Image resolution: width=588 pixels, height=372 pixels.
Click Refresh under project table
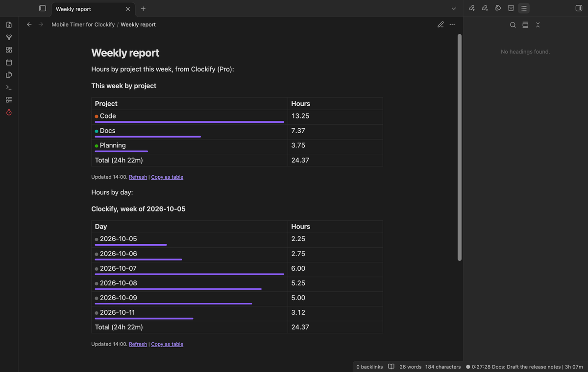tap(138, 177)
